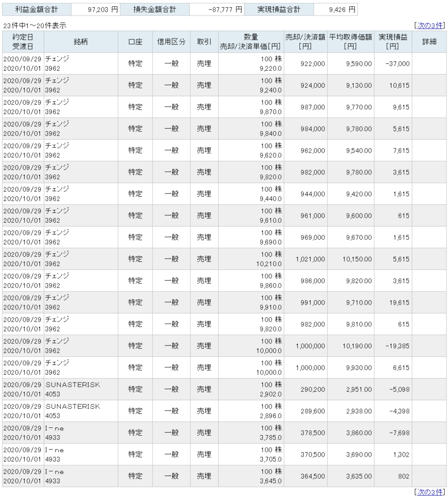Click the average cost 10,150.00 cell
The height and width of the screenshot is (499, 448).
click(x=351, y=259)
